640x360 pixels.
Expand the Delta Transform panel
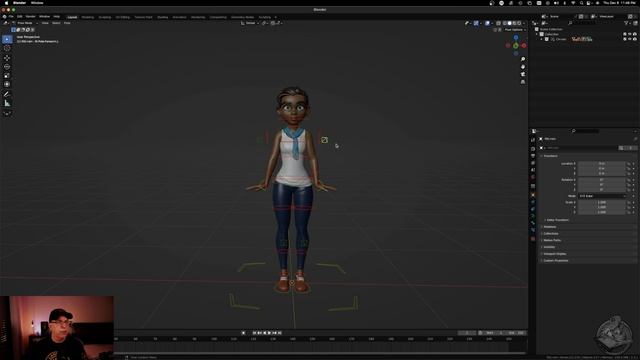(x=557, y=220)
